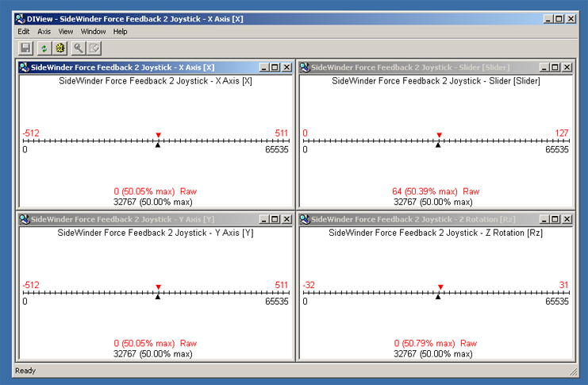Maximize the Z Rotation child window
The width and height of the screenshot is (588, 385).
tap(555, 219)
